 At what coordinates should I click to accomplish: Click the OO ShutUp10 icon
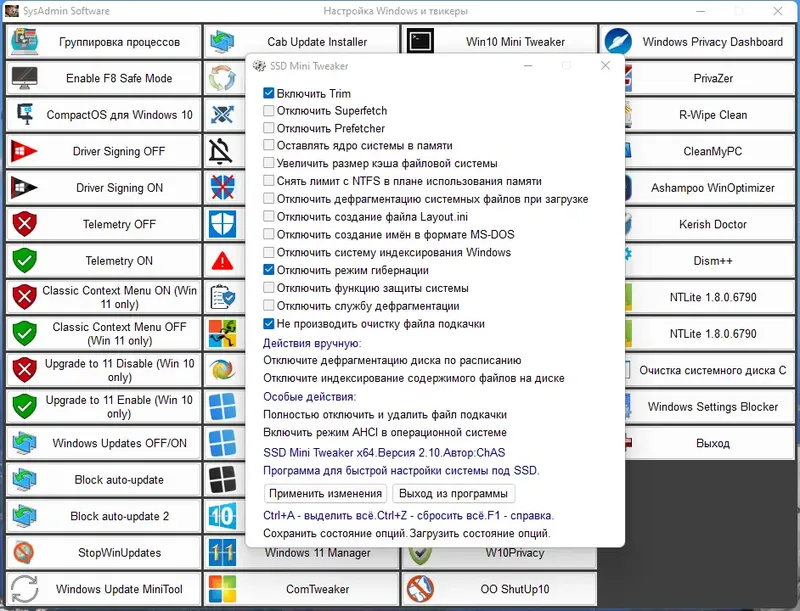[x=419, y=589]
